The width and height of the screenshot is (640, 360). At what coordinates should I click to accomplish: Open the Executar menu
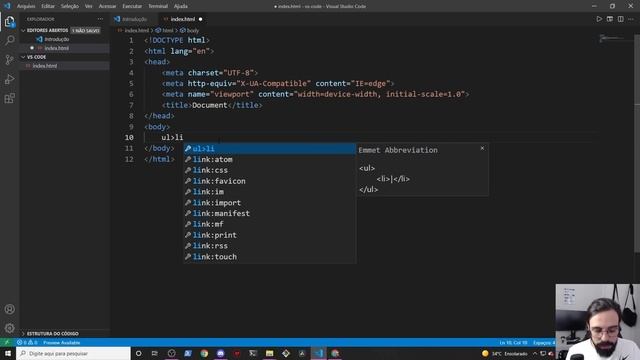coord(132,6)
